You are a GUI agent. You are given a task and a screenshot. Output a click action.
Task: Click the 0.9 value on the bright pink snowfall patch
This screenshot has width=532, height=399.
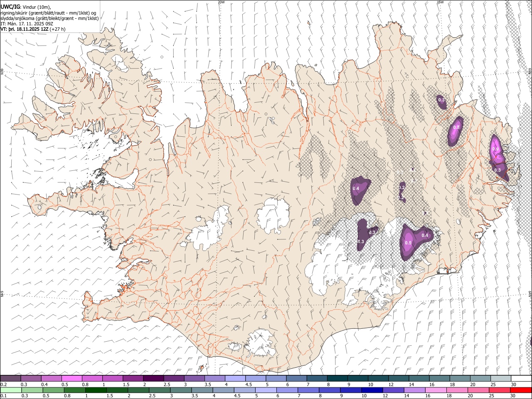pyautogui.click(x=495, y=149)
